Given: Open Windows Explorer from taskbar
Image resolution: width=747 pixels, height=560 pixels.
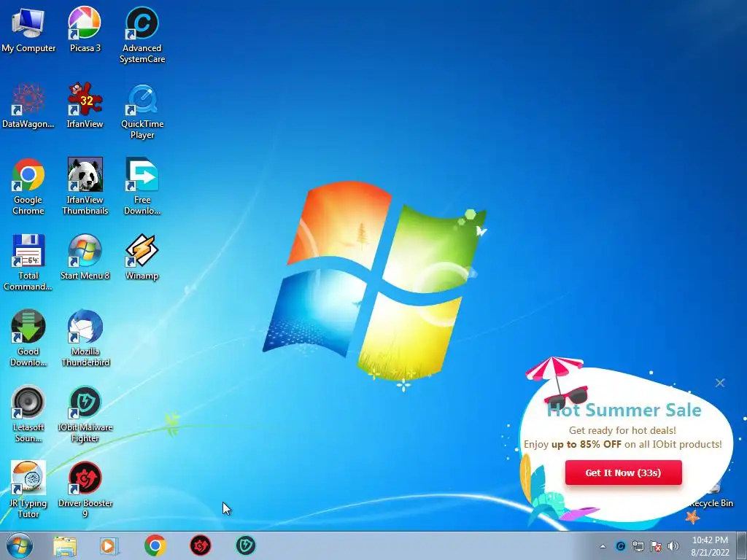Looking at the screenshot, I should [65, 545].
